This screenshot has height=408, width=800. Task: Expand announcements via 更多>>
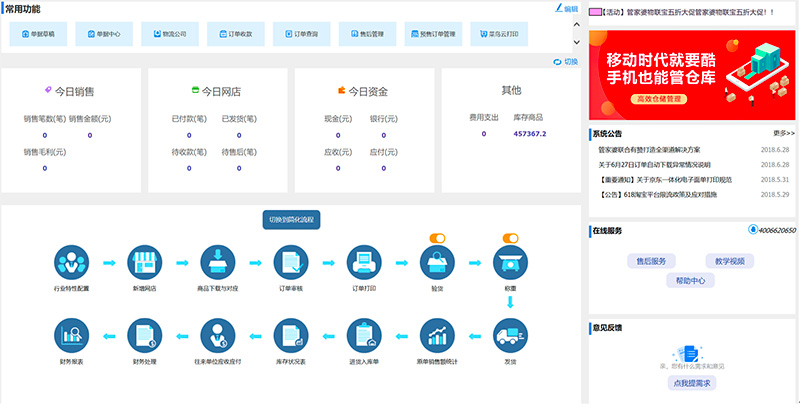[784, 133]
